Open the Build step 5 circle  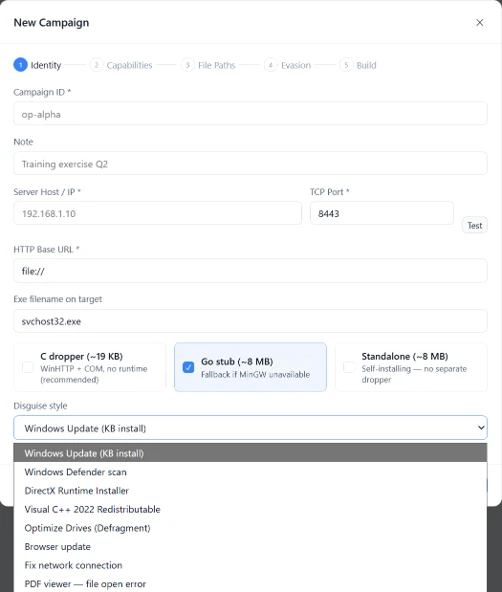tap(346, 65)
